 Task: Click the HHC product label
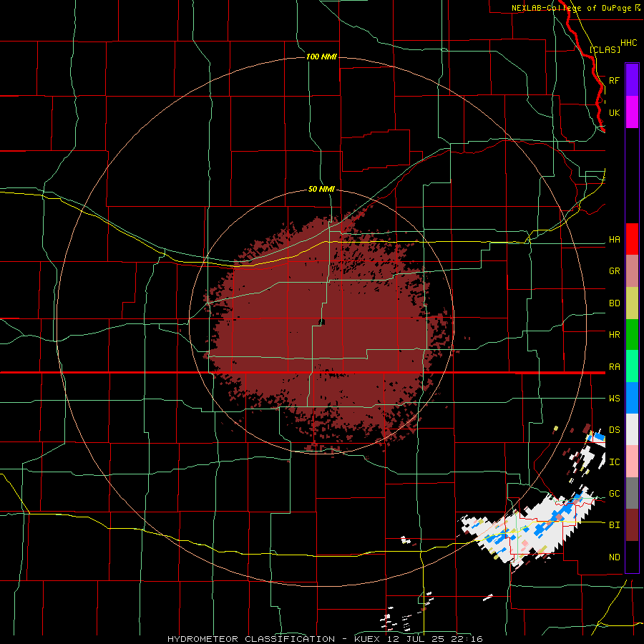[628, 43]
